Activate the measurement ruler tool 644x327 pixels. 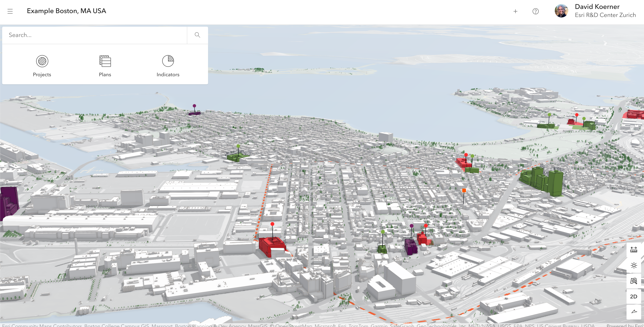coord(634,250)
